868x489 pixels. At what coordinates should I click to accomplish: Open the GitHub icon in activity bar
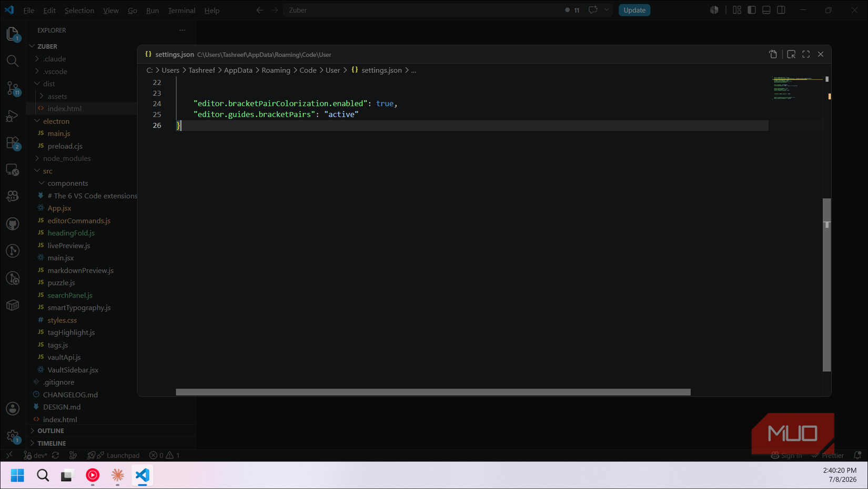pos(13,224)
